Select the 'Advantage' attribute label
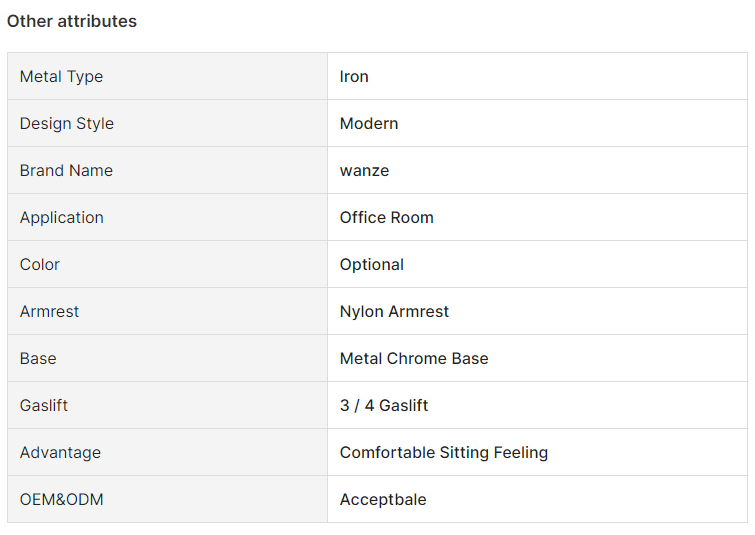The height and width of the screenshot is (535, 755). click(60, 453)
